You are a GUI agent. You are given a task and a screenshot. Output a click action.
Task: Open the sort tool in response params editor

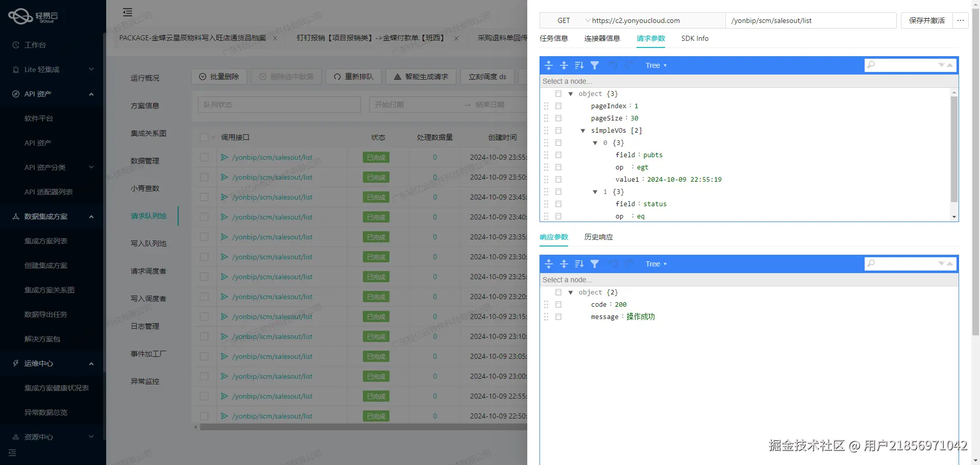(x=579, y=264)
